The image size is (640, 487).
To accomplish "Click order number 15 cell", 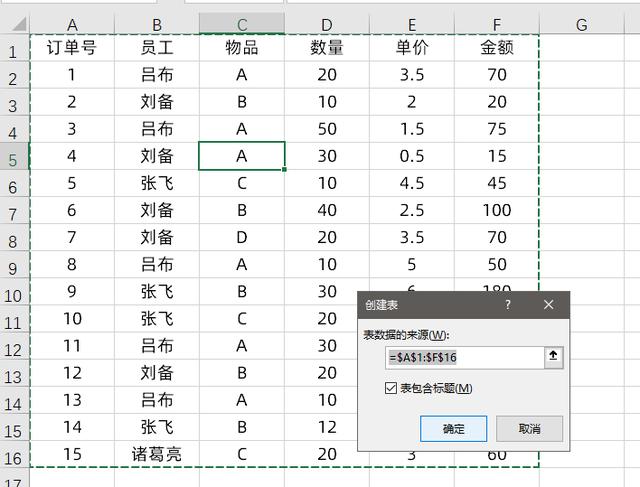I will pyautogui.click(x=72, y=454).
